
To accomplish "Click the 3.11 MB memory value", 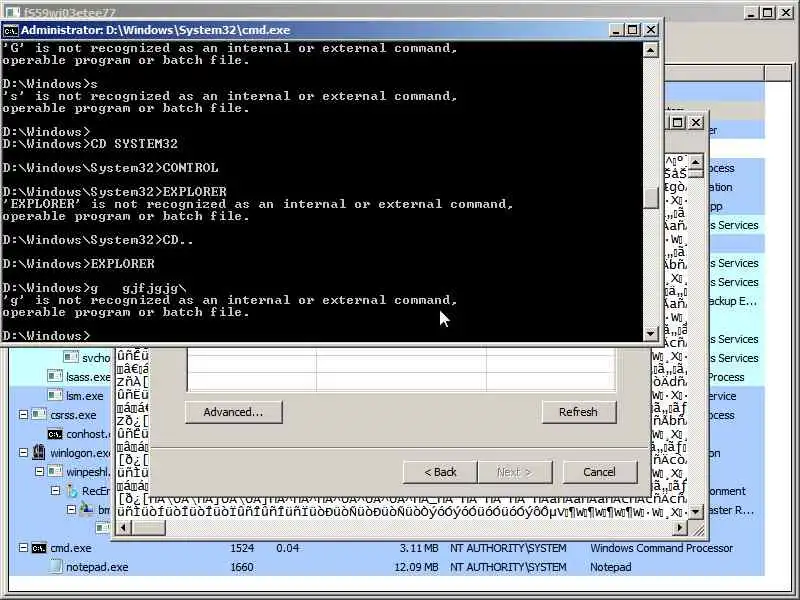I will point(418,548).
